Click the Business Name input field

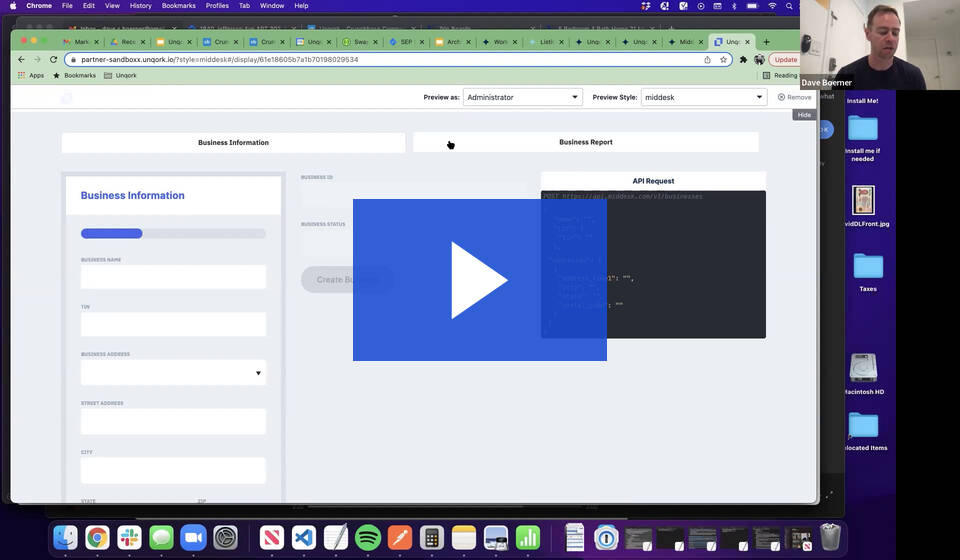(173, 277)
